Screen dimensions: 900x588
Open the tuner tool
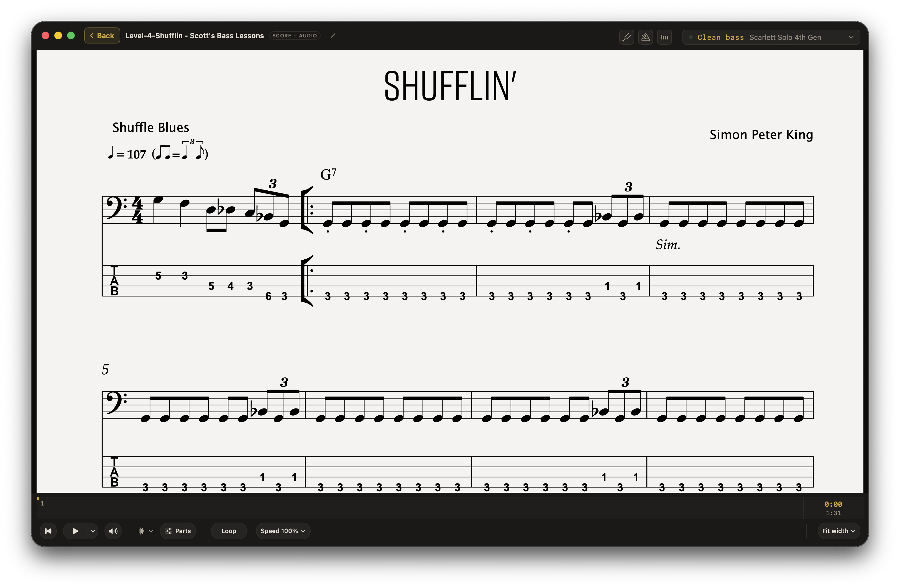coord(626,37)
